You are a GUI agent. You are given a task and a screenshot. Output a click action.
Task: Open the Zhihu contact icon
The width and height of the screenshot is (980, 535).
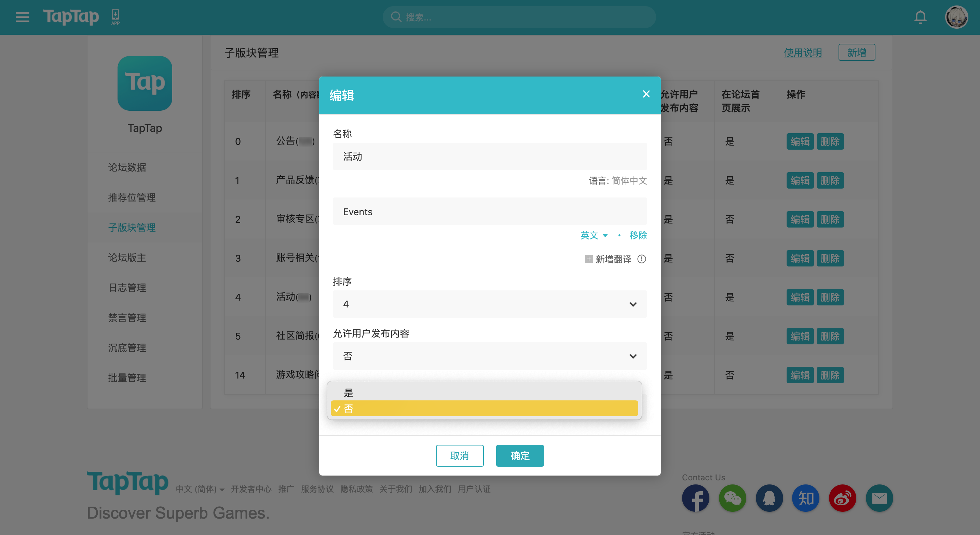pos(805,498)
